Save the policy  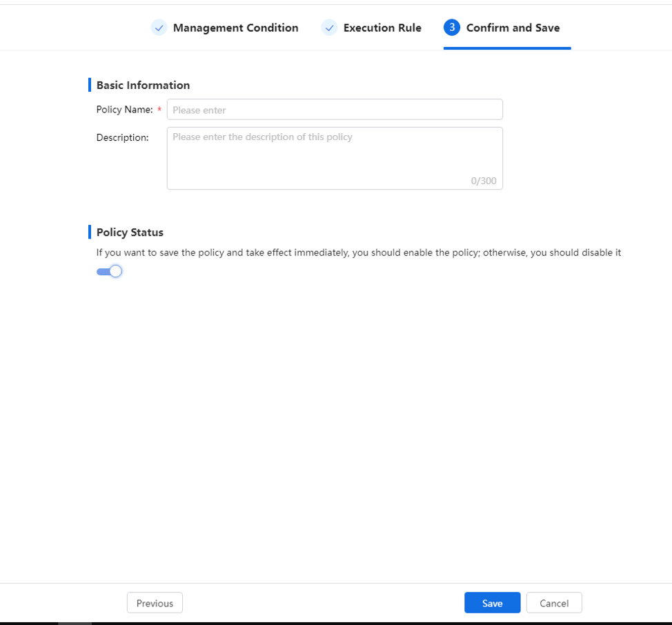493,603
